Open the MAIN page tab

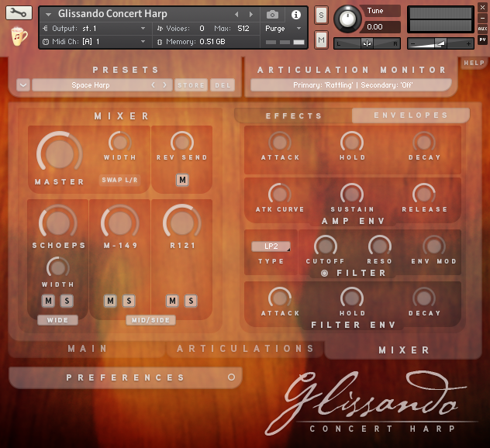pyautogui.click(x=87, y=348)
